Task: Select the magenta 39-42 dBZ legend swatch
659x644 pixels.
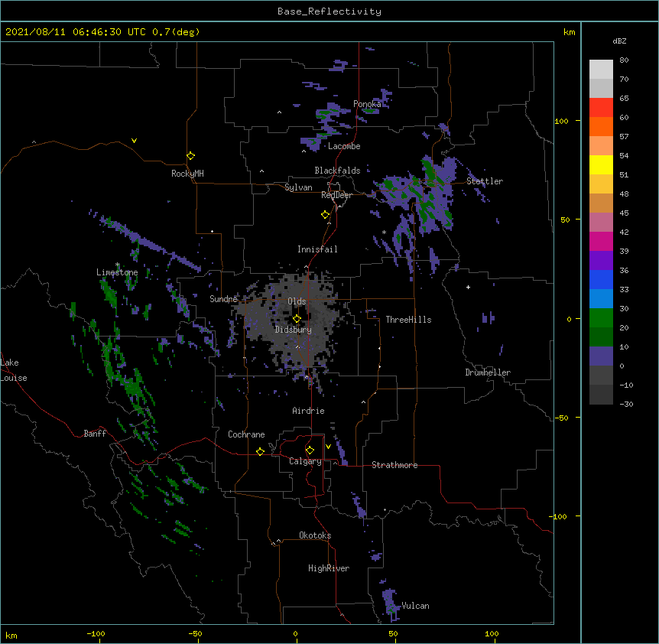Action: [601, 241]
